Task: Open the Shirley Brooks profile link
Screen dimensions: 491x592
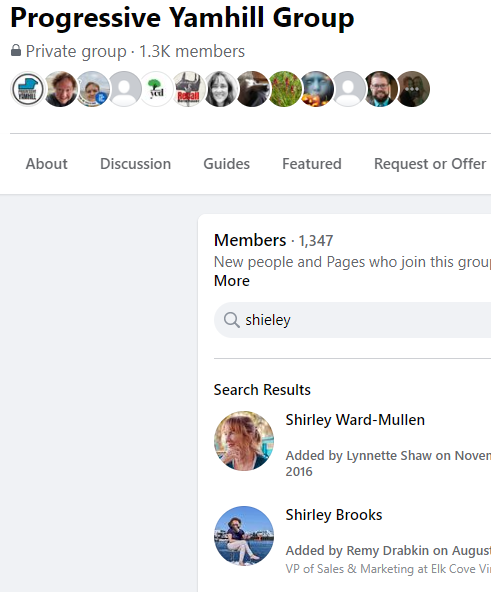Action: (334, 515)
